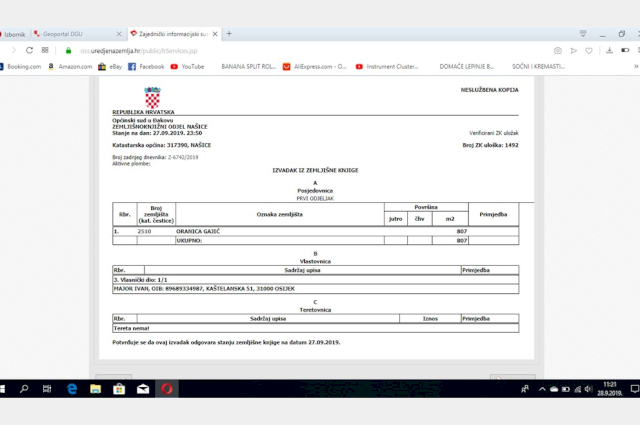This screenshot has height=425, width=640.
Task: Open downloads with the download arrow icon
Action: coord(609,50)
